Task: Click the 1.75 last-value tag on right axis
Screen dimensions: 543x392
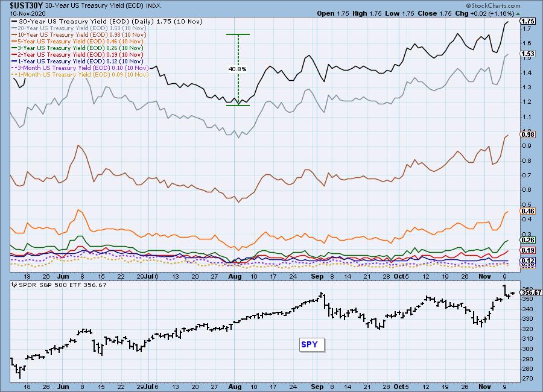Action: 528,21
